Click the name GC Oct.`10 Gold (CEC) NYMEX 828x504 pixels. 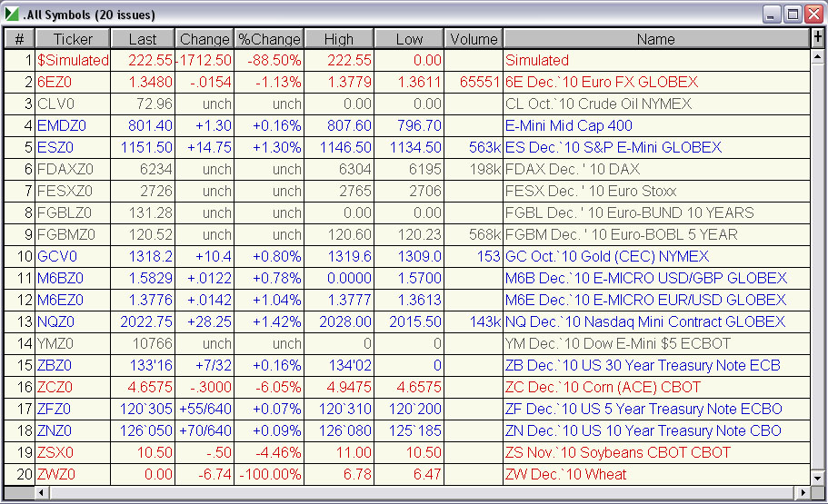(607, 256)
